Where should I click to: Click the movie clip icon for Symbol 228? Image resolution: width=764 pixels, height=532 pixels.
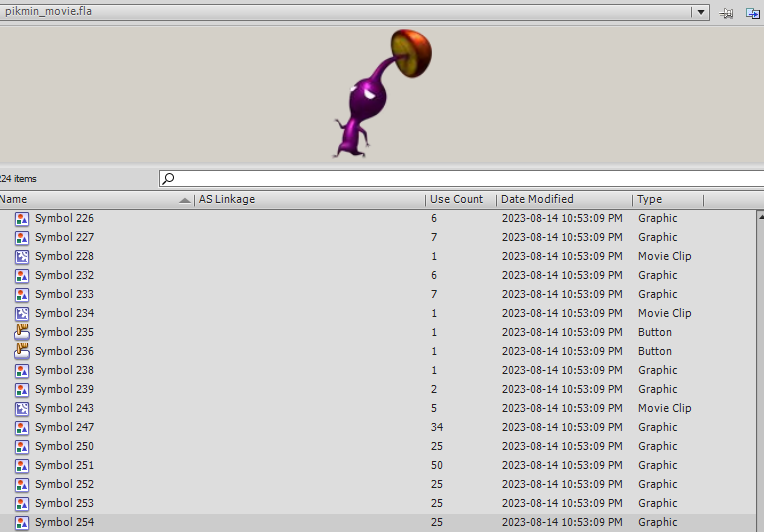(x=22, y=256)
